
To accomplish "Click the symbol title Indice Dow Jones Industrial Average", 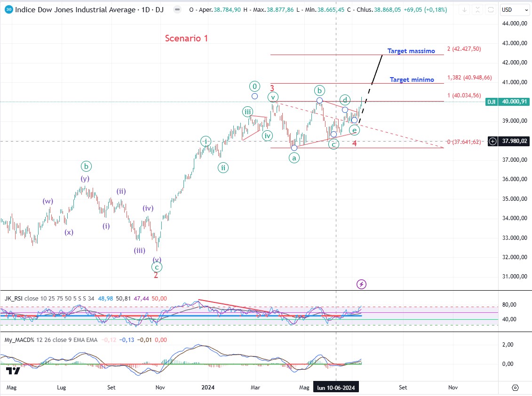I will click(x=75, y=9).
